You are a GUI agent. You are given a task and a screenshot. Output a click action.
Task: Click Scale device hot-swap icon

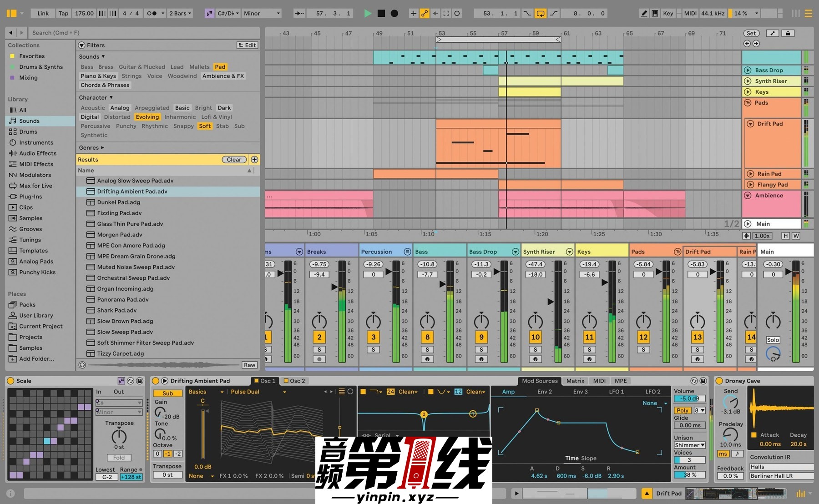click(131, 381)
